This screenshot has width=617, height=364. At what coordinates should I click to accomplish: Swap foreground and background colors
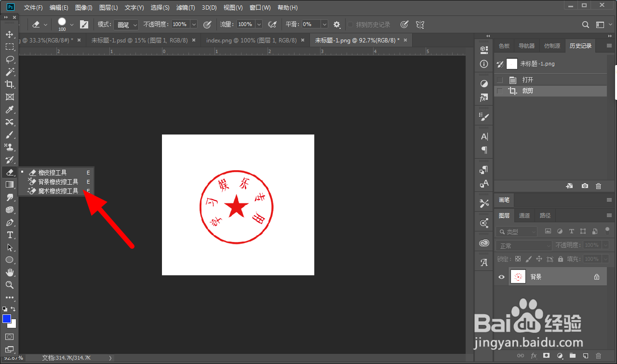pos(13,309)
